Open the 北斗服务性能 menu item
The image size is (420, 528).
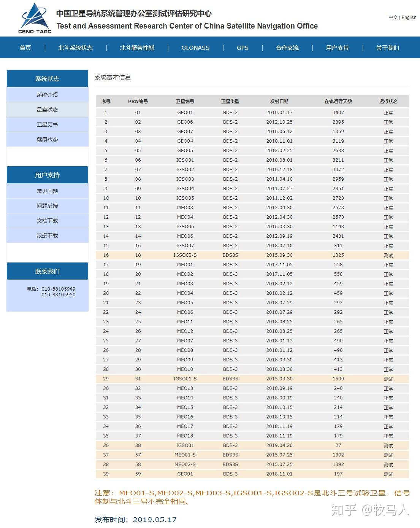point(137,48)
